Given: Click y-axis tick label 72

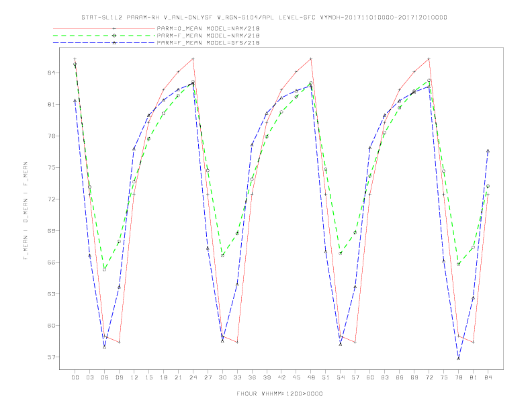Looking at the screenshot, I should [51, 199].
